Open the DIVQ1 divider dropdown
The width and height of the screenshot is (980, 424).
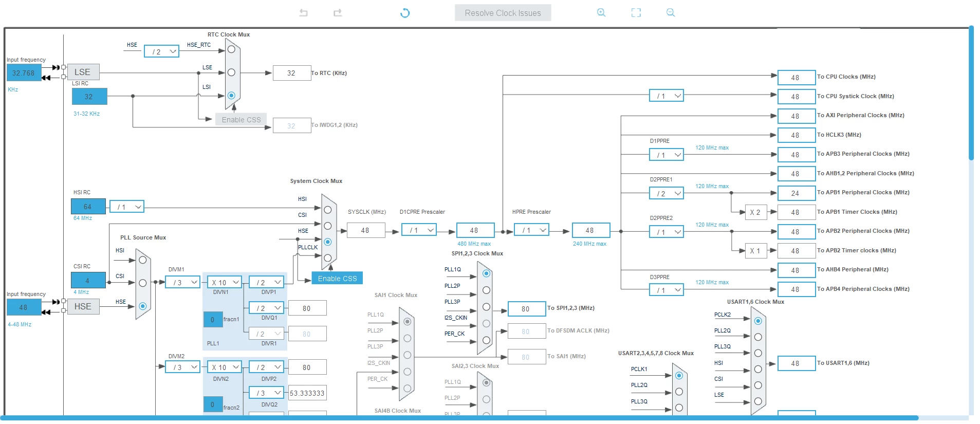click(266, 308)
